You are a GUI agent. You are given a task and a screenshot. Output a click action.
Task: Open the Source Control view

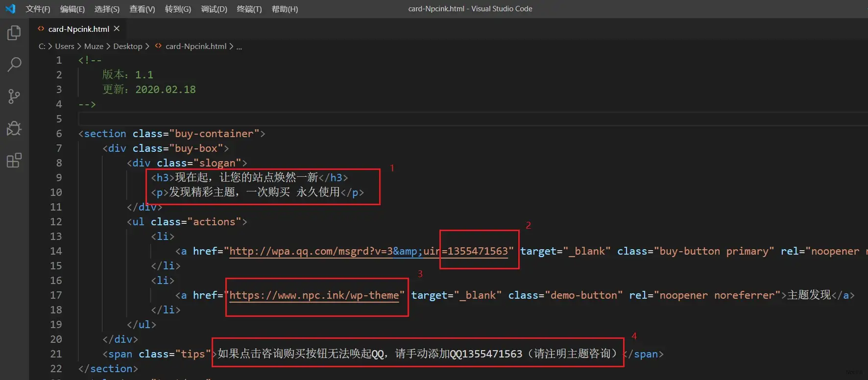click(x=14, y=96)
